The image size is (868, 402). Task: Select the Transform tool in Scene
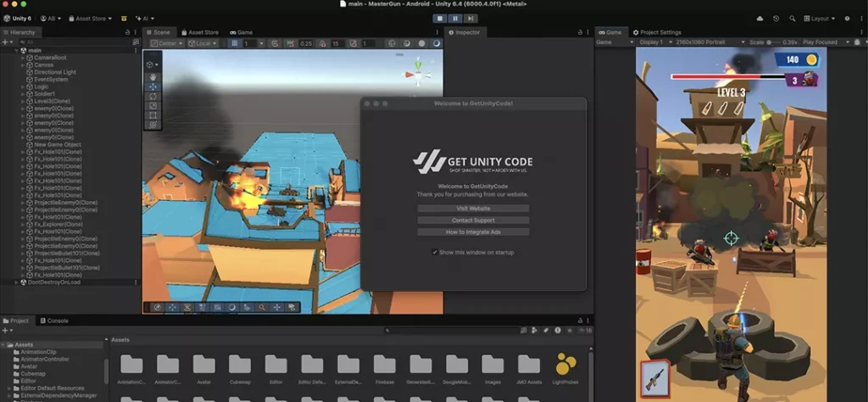(x=153, y=125)
